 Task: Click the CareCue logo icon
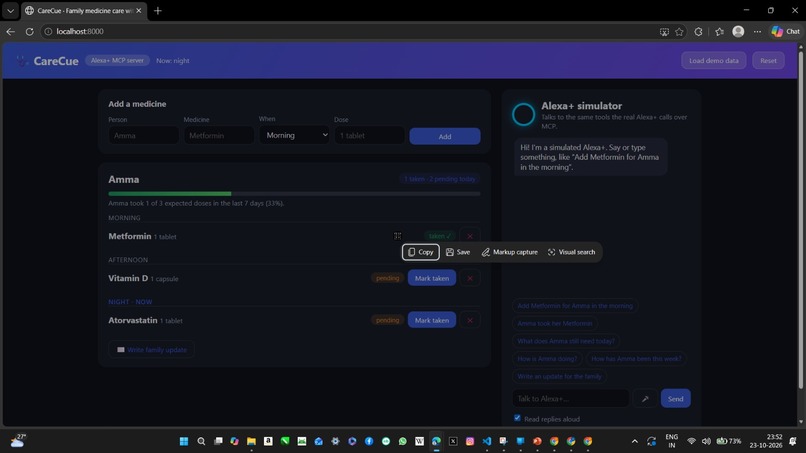pyautogui.click(x=21, y=61)
